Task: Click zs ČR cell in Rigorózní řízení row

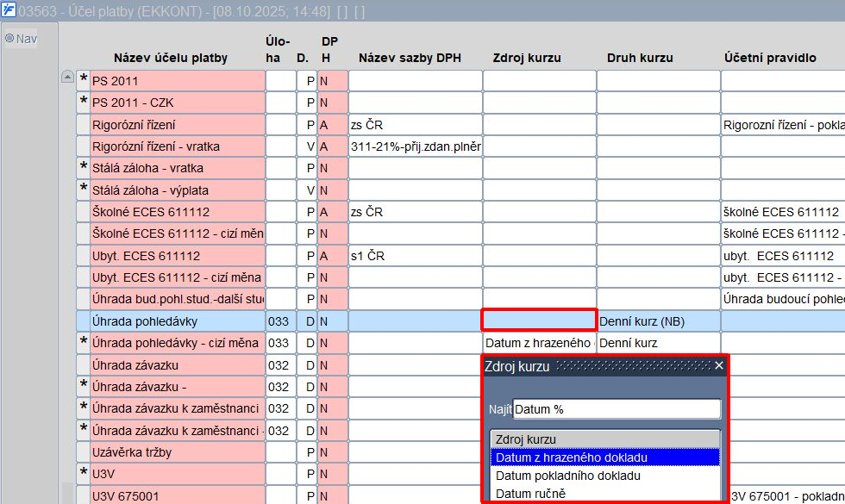Action: 416,125
